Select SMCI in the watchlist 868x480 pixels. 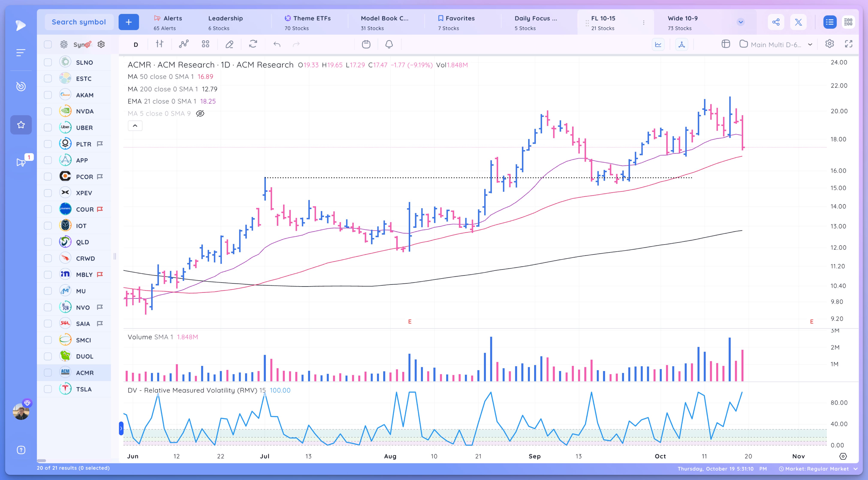74,340
